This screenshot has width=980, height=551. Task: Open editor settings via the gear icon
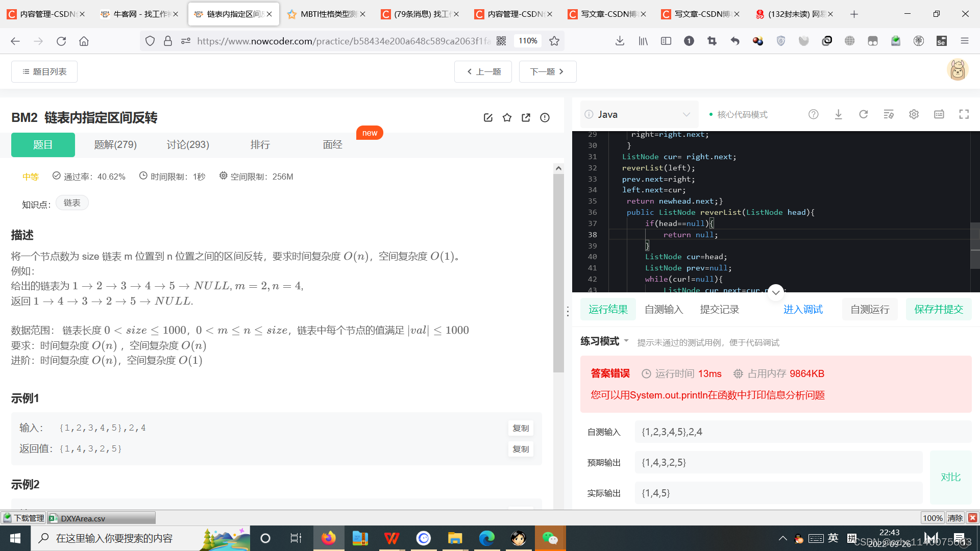coord(914,114)
